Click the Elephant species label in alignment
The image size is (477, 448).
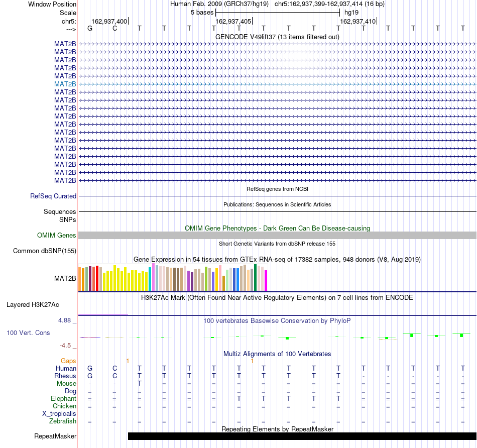[x=64, y=398]
